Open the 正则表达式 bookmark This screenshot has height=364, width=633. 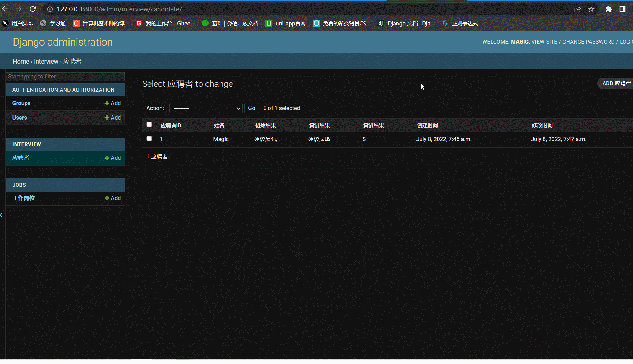(x=460, y=23)
